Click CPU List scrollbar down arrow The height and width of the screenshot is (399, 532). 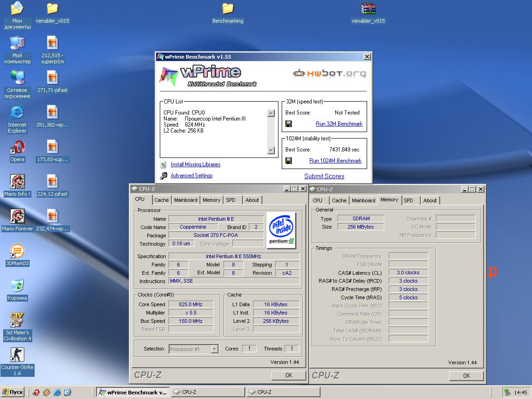(x=271, y=150)
